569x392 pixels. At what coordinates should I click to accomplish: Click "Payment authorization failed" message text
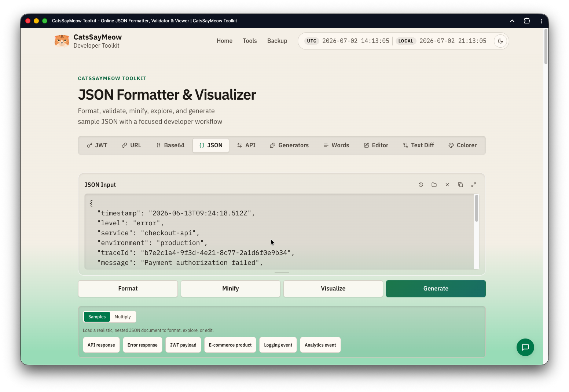click(202, 263)
